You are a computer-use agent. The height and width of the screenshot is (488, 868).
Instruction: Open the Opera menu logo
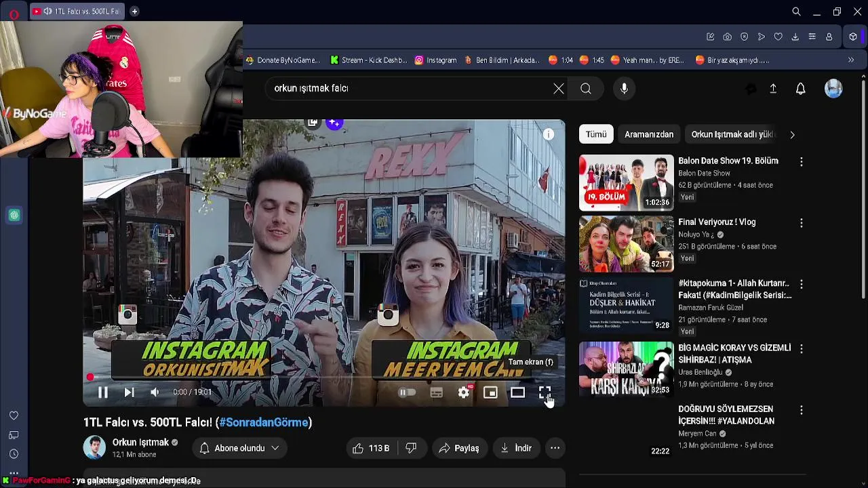click(14, 14)
